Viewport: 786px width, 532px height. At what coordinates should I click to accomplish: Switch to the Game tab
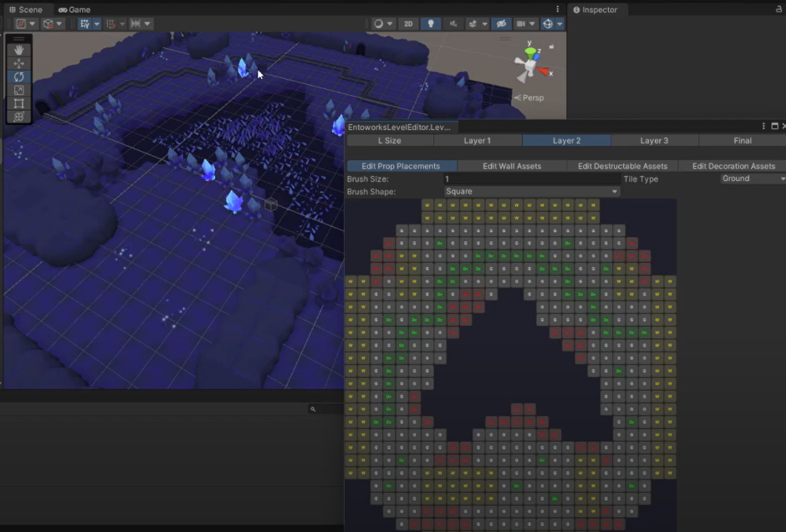pos(74,10)
